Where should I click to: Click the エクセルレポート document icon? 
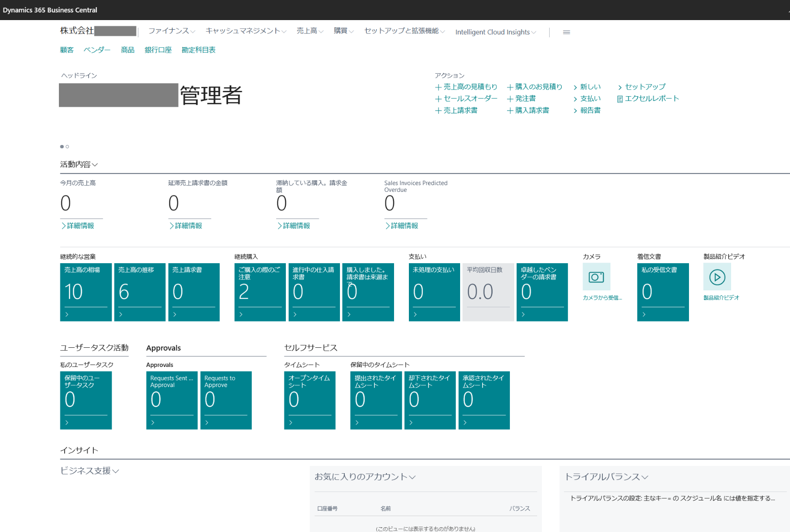point(620,99)
